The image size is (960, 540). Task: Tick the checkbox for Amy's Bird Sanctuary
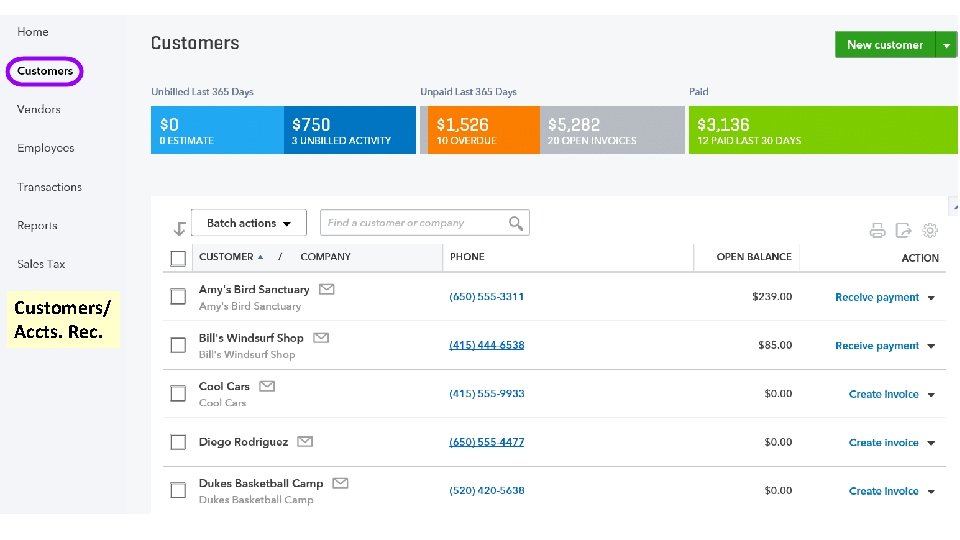pyautogui.click(x=178, y=297)
